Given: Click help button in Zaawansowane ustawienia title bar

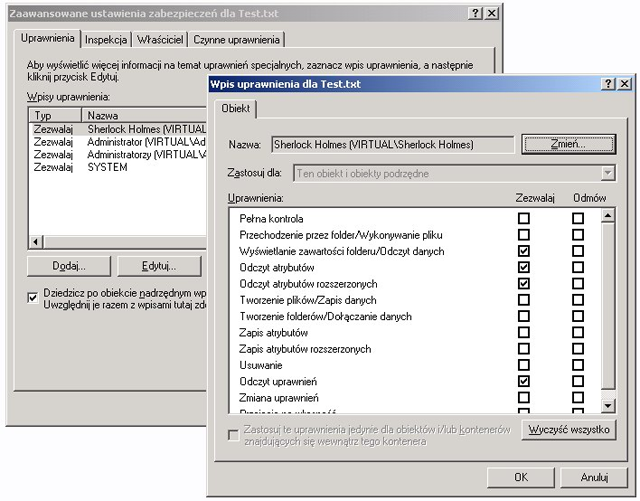Looking at the screenshot, I should click(x=476, y=13).
